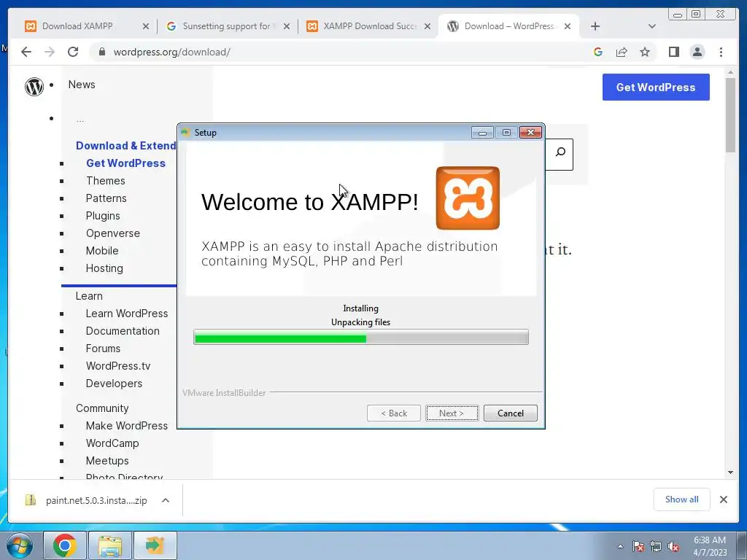Open the Patterns link
This screenshot has height=560, width=747.
(x=106, y=198)
